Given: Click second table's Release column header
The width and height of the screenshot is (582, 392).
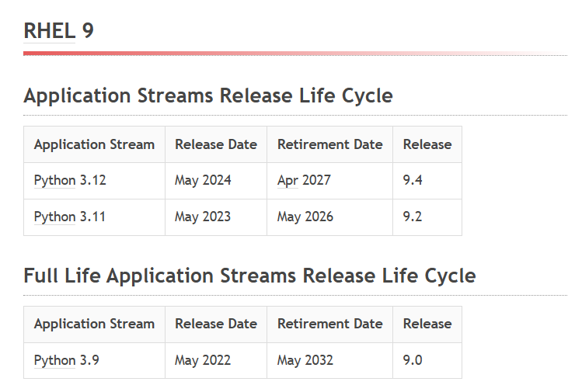Looking at the screenshot, I should pyautogui.click(x=427, y=324).
